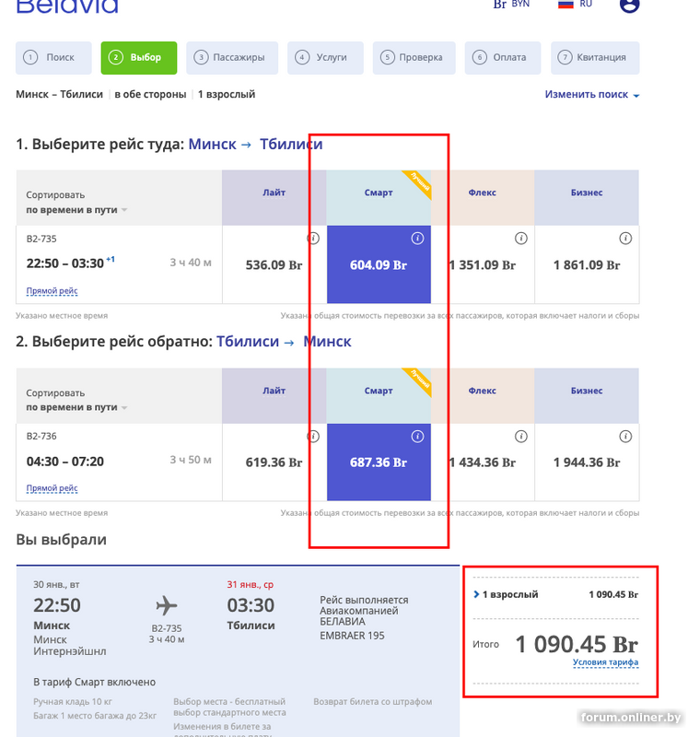This screenshot has height=737, width=700.
Task: Click info icon above 536.09 Br fare
Action: coord(312,239)
